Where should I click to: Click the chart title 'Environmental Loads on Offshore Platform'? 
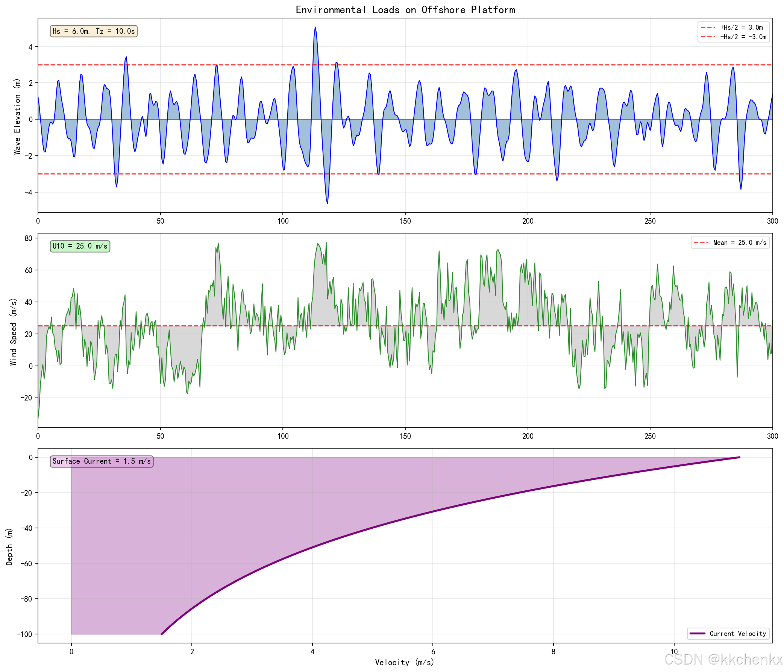pos(405,10)
